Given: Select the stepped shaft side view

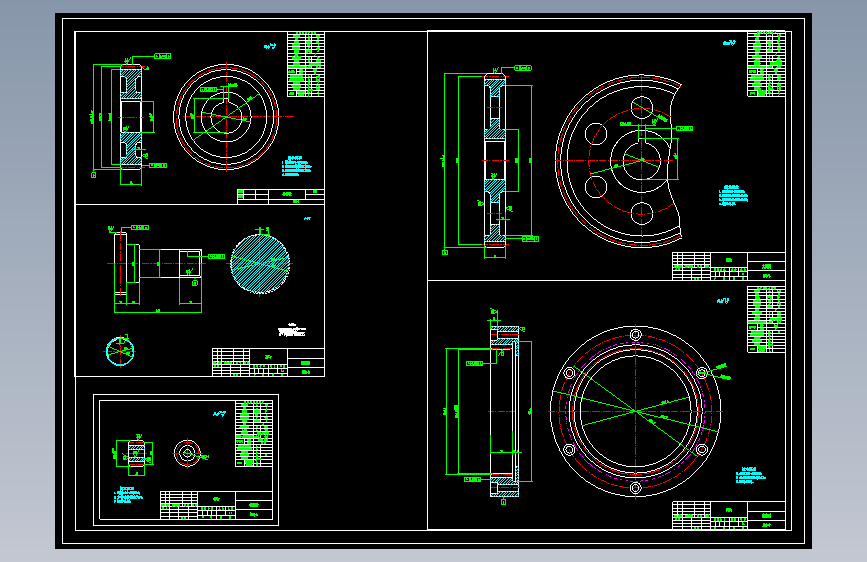Looking at the screenshot, I should click(158, 263).
